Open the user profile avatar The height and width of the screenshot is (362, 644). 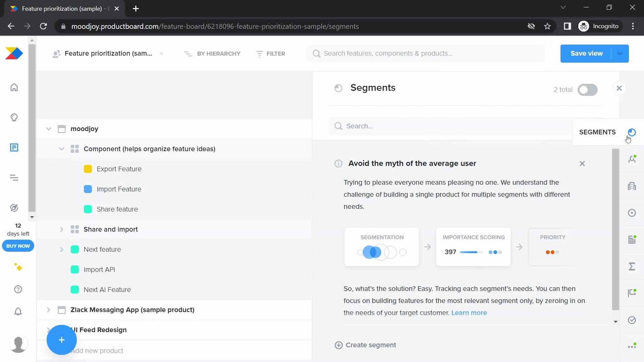(18, 344)
